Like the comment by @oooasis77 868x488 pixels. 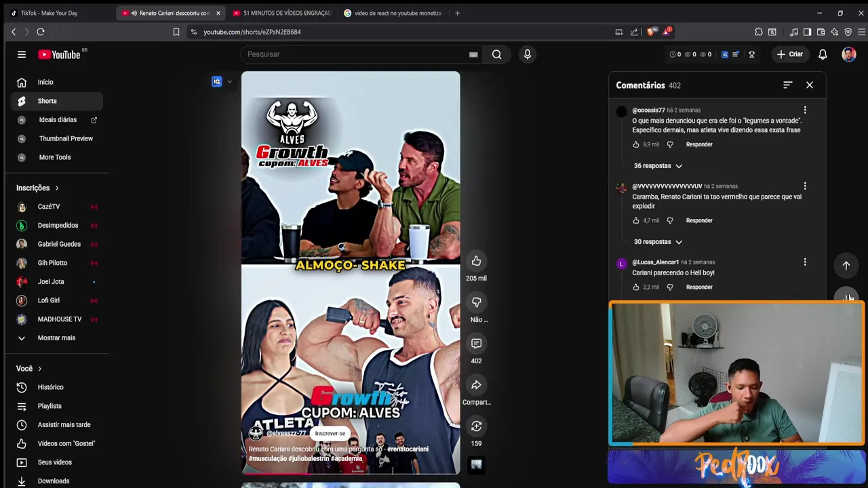[636, 144]
